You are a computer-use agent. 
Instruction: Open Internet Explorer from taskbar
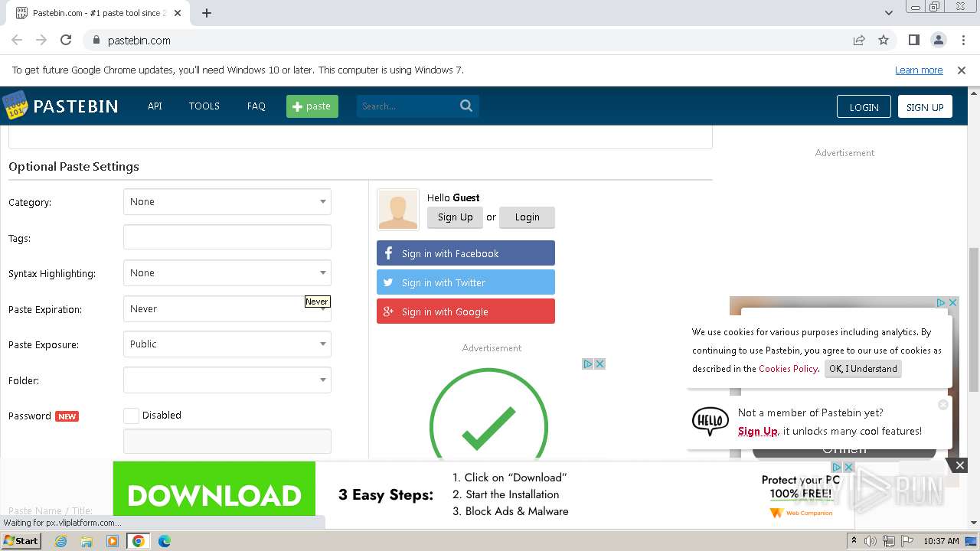click(60, 541)
